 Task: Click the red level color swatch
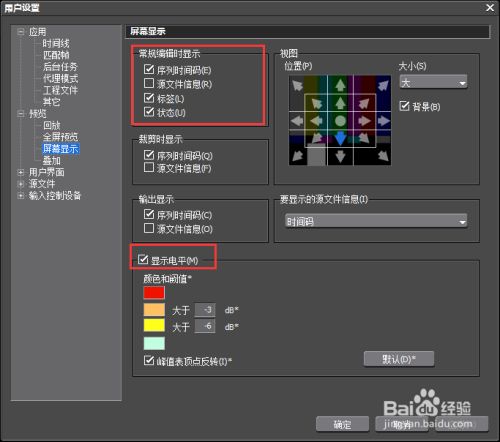coord(154,293)
